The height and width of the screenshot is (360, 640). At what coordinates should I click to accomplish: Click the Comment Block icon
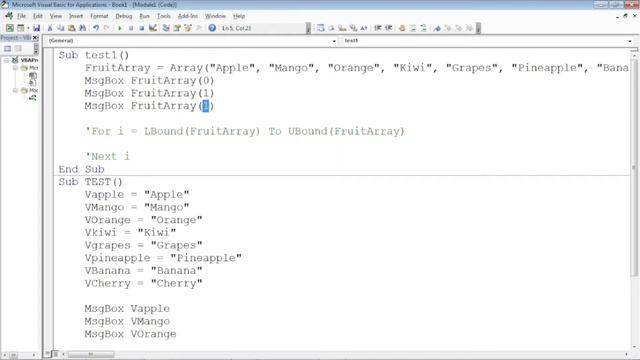[413, 28]
